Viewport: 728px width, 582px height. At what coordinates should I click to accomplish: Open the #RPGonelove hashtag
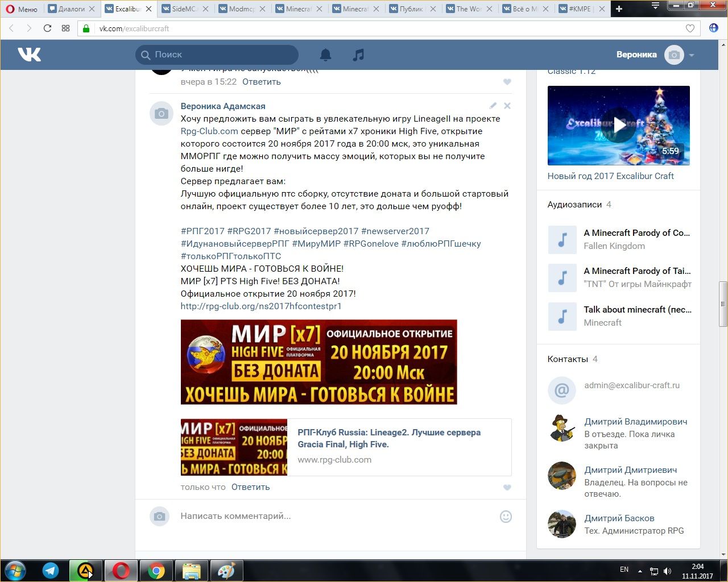tap(371, 244)
